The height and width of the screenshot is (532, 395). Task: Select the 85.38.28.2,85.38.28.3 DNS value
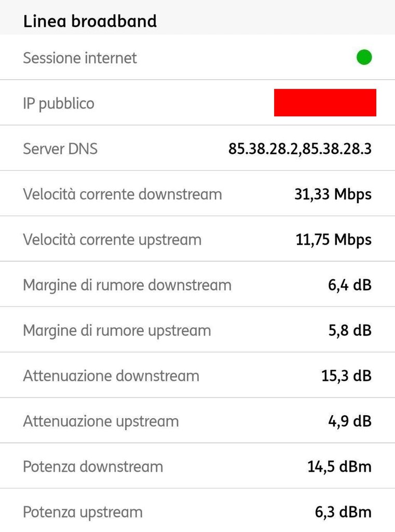300,149
